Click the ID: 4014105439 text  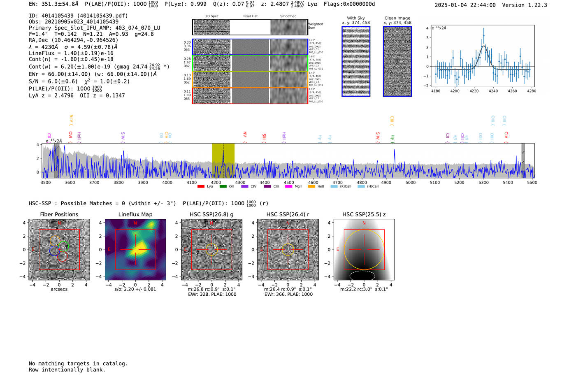(x=78, y=16)
